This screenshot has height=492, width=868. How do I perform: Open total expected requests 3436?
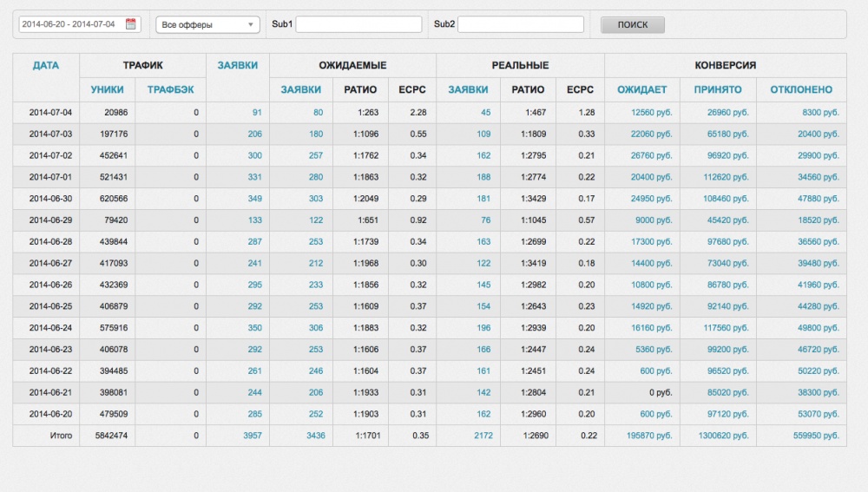(316, 436)
